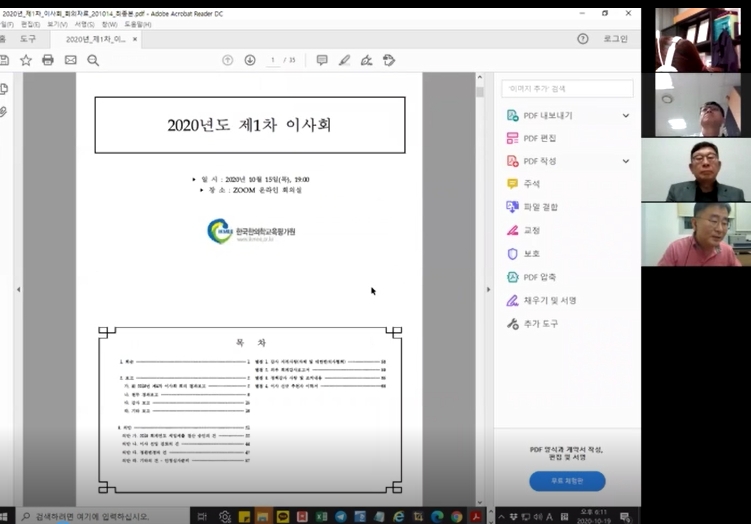Viewport: 751px width, 524px height.
Task: Print the document with the printer icon
Action: (48, 60)
